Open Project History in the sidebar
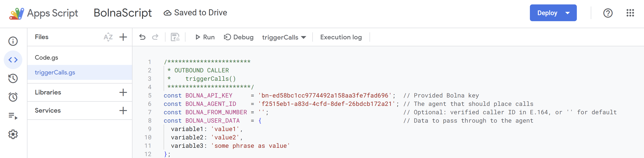The image size is (644, 158). [13, 78]
